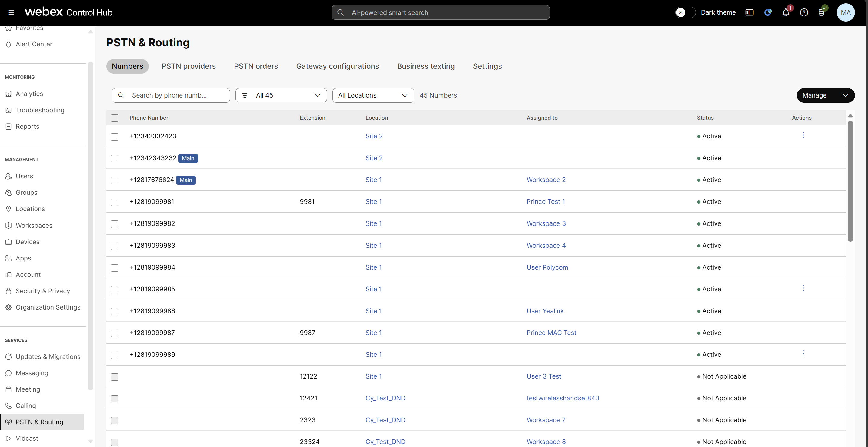Open Site 2 location for +12342332423
Screen dimensions: 868x447
point(374,136)
